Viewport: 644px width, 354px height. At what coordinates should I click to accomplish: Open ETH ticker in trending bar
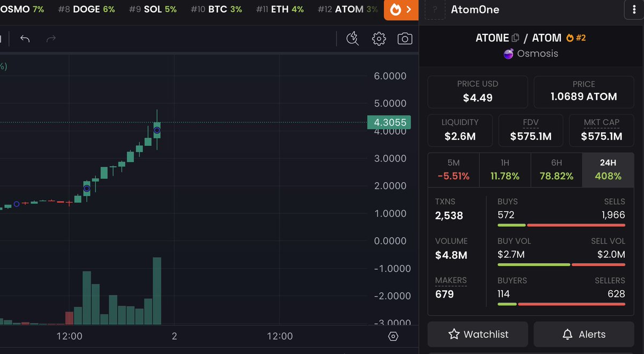point(280,10)
